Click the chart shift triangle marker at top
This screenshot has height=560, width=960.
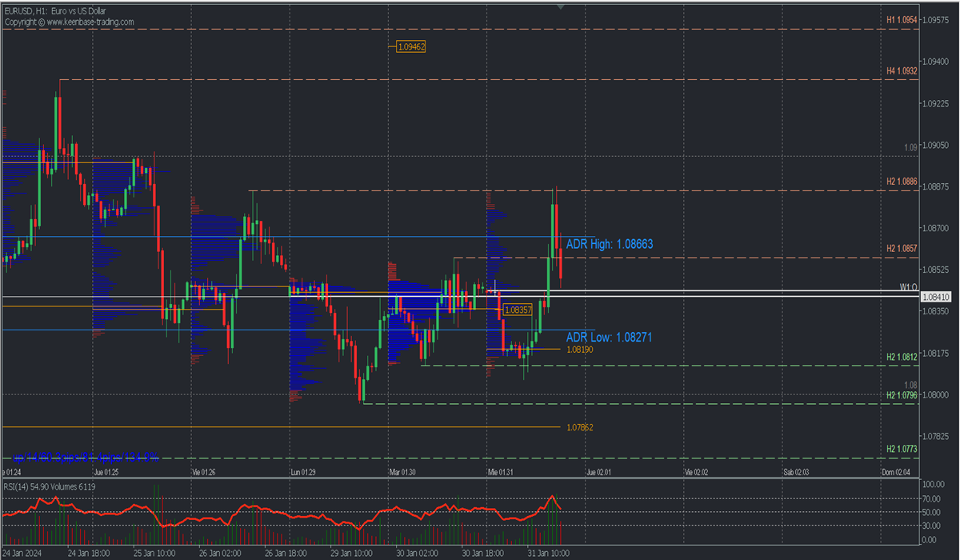click(560, 6)
